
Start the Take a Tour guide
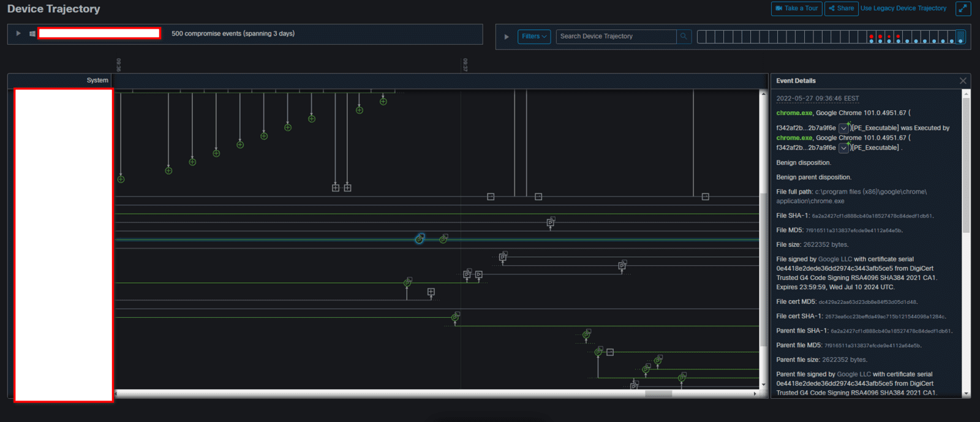click(796, 9)
